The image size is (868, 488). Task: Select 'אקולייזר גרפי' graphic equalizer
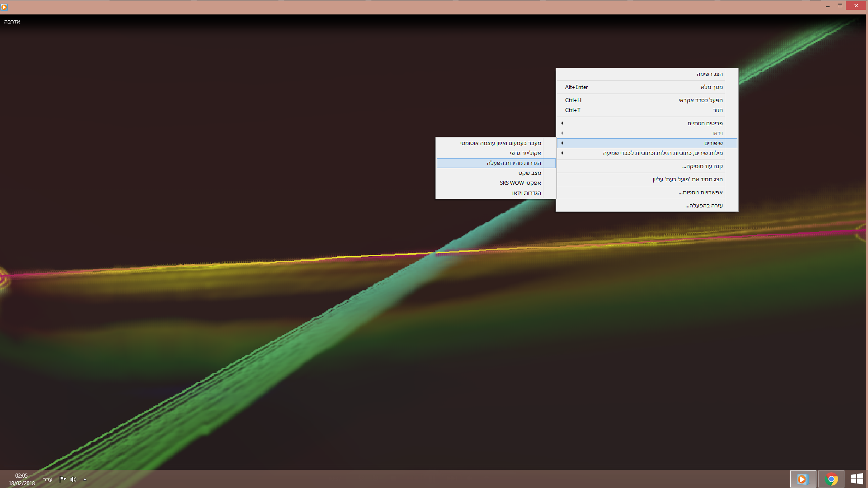point(525,153)
